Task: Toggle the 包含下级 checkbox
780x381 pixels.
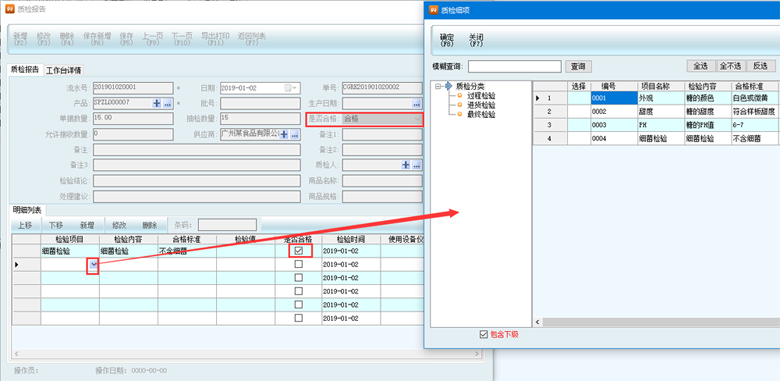Action: 484,335
